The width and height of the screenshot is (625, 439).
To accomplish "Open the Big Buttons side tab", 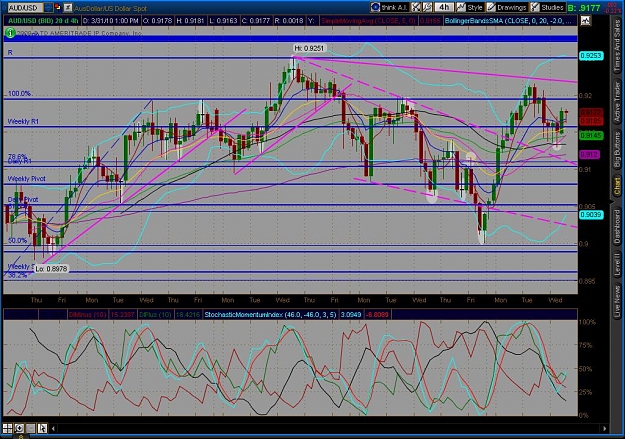I will click(x=617, y=148).
